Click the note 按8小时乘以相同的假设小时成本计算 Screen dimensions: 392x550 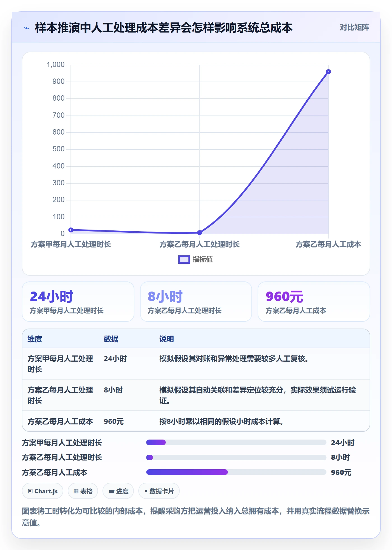pyautogui.click(x=221, y=421)
